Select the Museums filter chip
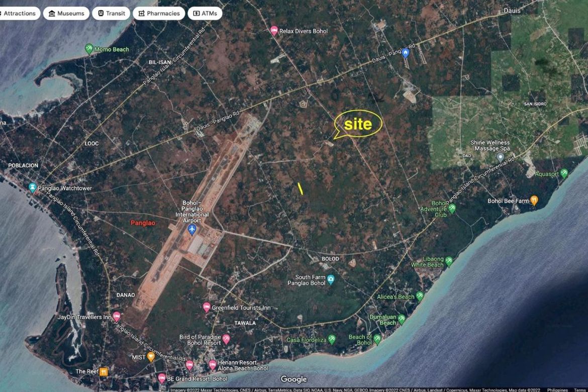Viewport: 588px width, 392px height. point(66,14)
